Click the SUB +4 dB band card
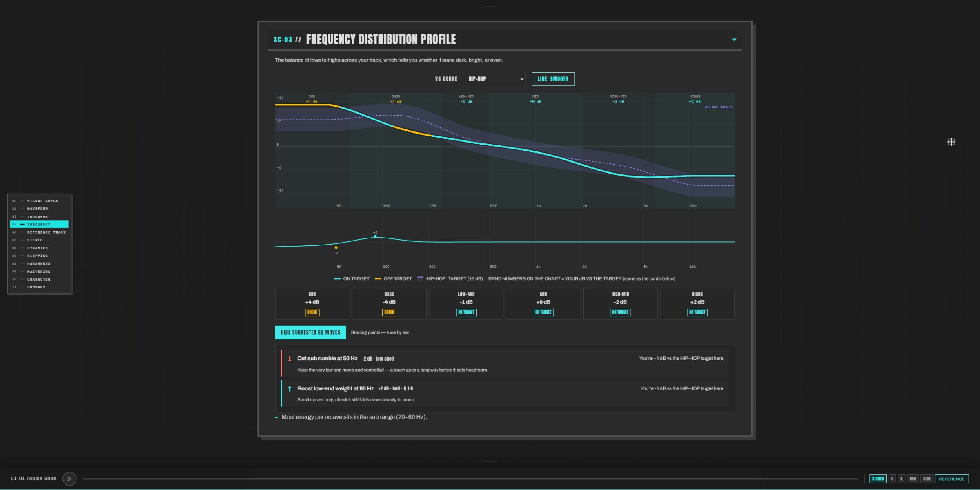The width and height of the screenshot is (980, 490). tap(312, 304)
